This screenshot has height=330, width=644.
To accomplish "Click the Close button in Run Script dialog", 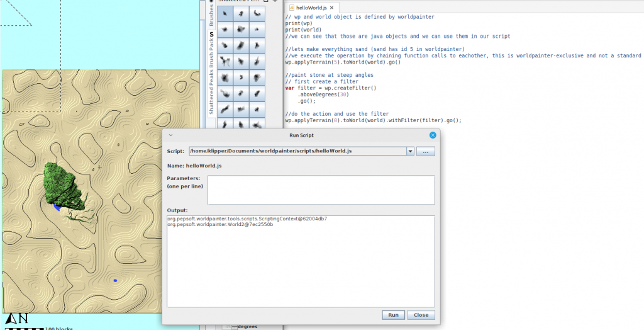I will point(421,315).
